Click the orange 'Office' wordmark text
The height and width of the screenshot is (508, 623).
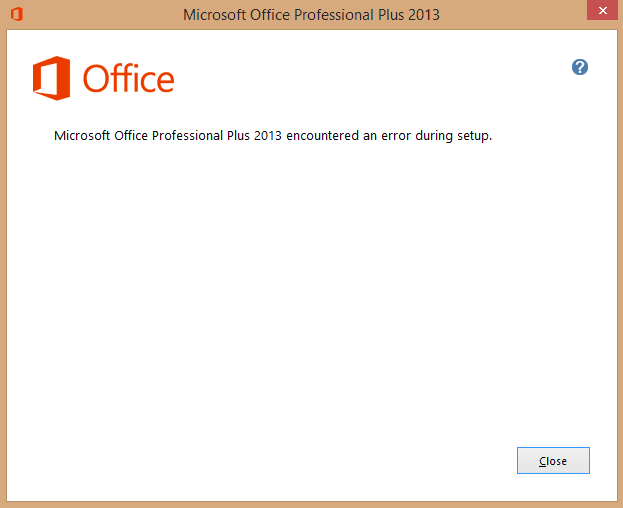[128, 78]
